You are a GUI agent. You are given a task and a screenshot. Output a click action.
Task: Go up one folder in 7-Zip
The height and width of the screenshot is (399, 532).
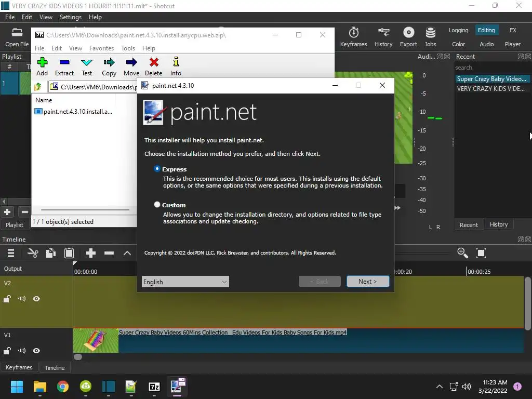(38, 87)
